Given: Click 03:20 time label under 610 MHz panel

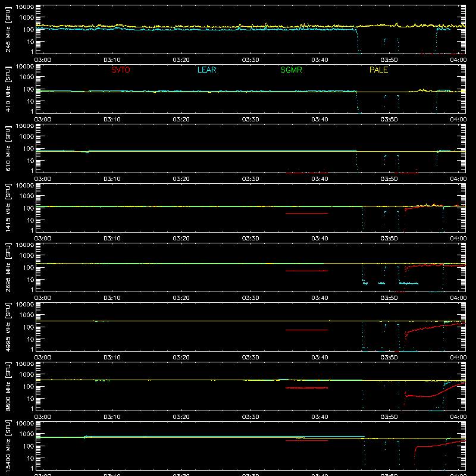Looking at the screenshot, I should tap(181, 179).
